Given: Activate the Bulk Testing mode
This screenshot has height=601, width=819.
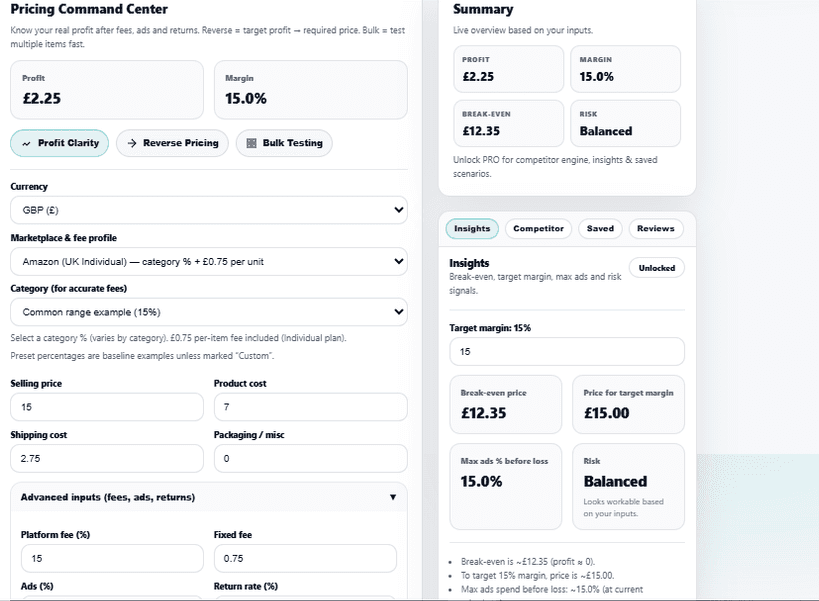Looking at the screenshot, I should pyautogui.click(x=283, y=143).
